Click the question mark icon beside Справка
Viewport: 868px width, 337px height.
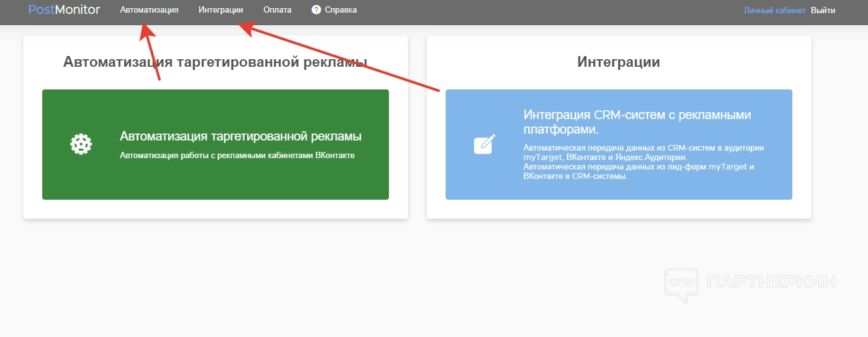coord(316,10)
